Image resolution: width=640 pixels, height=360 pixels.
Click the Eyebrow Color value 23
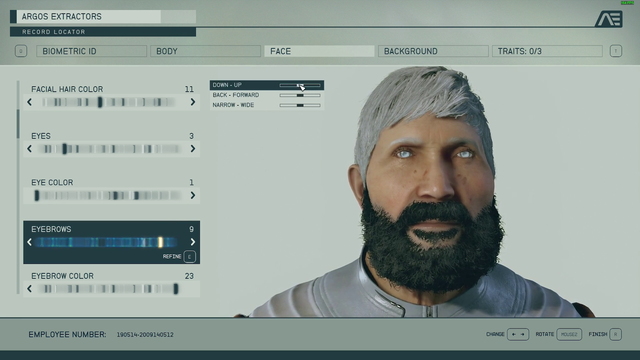(189, 276)
